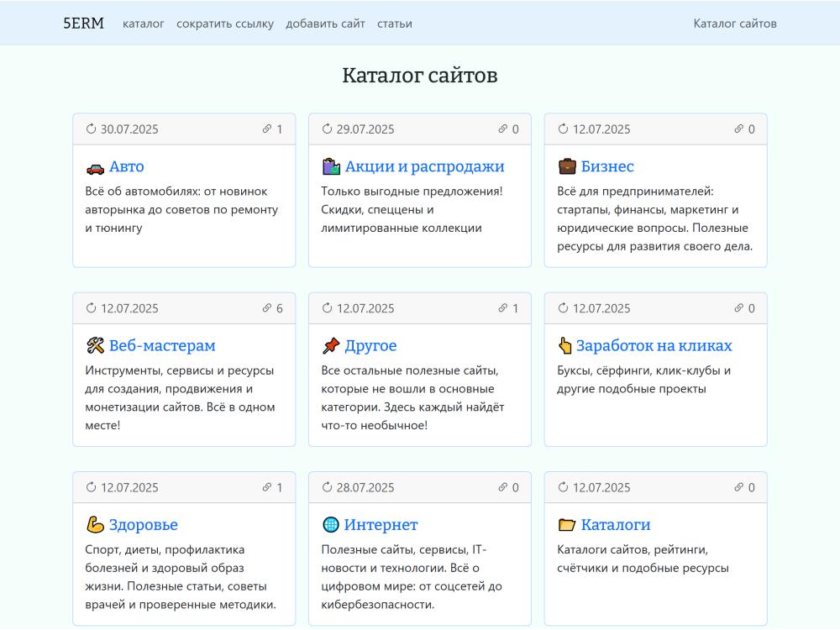
Task: Click the link-count icon in the Каталоги card
Action: click(x=738, y=486)
